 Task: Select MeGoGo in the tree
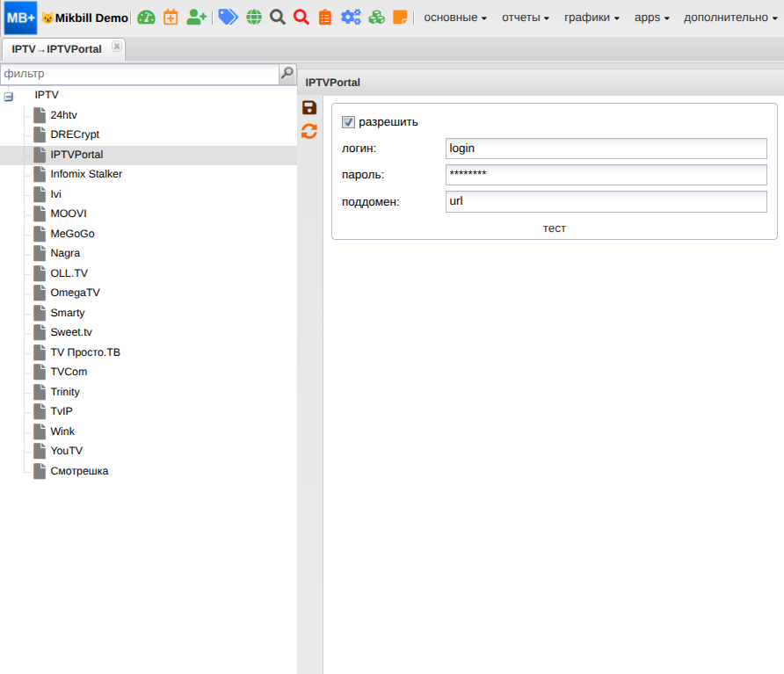point(72,234)
